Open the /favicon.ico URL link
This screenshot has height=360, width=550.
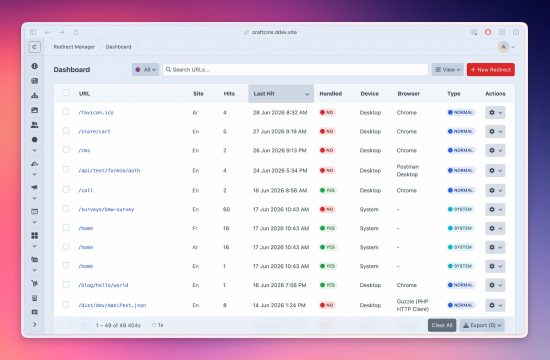point(96,113)
